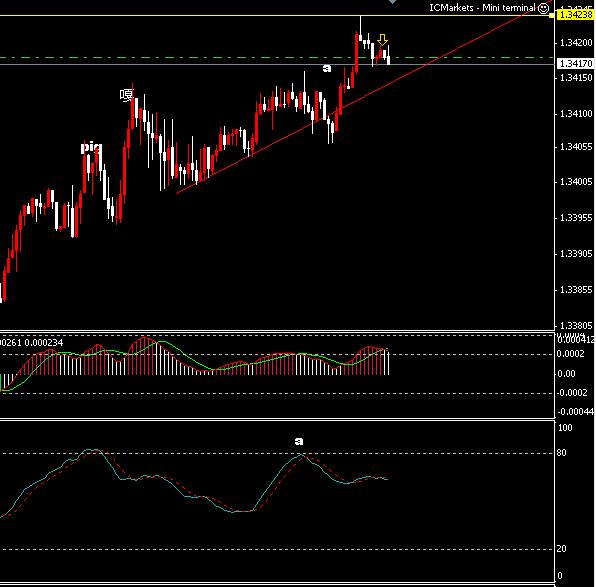596x587 pixels.
Task: Click the MACD values text 0.000234
Action: tap(44, 343)
